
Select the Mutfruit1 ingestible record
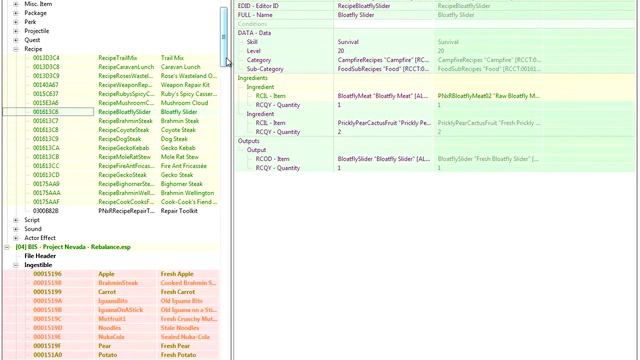pos(111,319)
